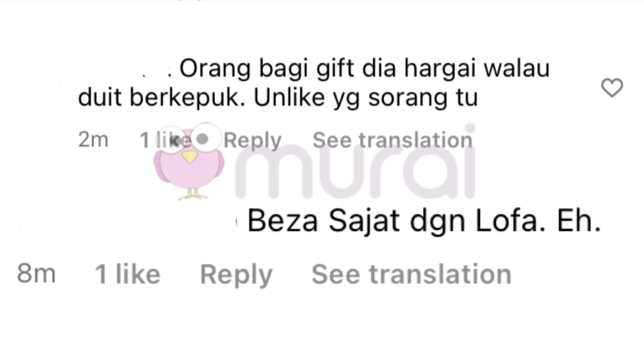
Task: Click the "murai" watermark text
Action: click(355, 161)
